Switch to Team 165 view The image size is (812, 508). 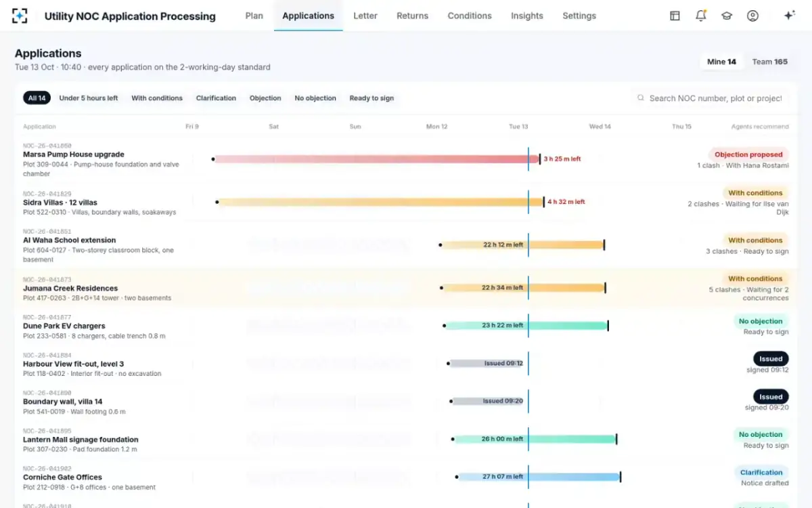(770, 62)
